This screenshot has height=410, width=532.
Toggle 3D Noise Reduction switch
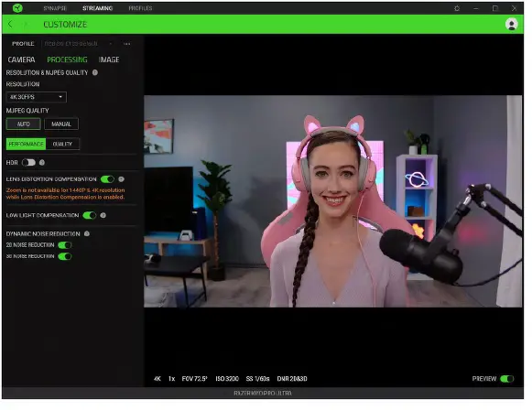pyautogui.click(x=65, y=256)
